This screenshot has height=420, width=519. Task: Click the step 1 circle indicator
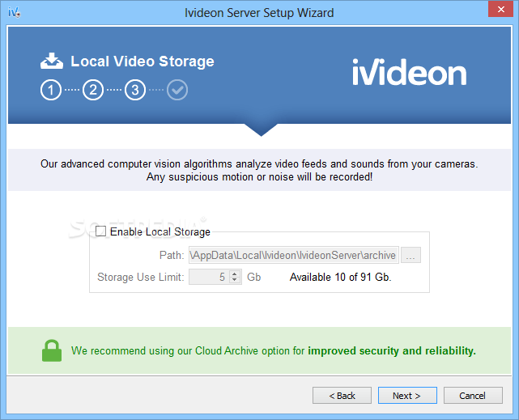point(51,90)
